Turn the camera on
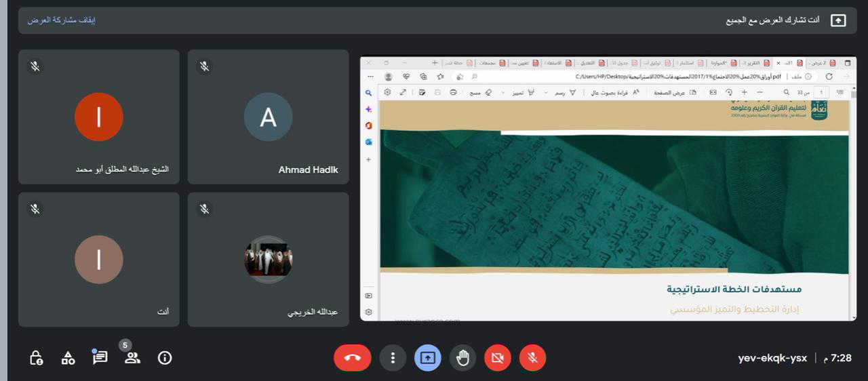 click(498, 358)
